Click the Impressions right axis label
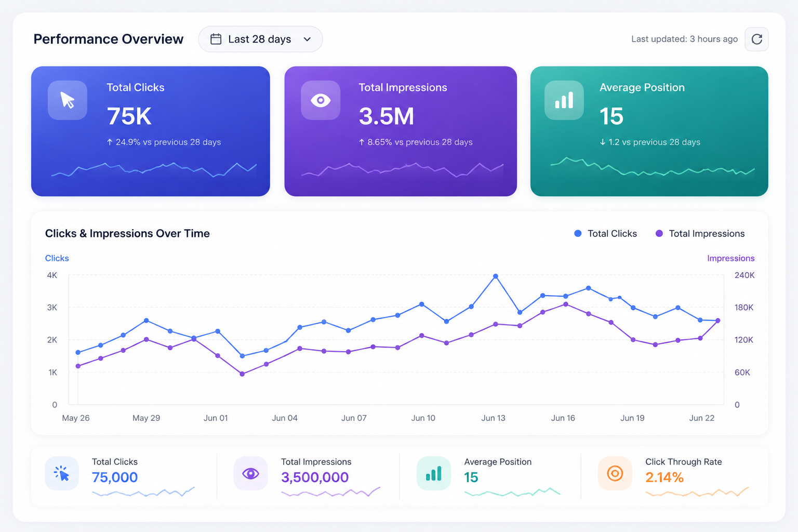The image size is (798, 532). click(730, 258)
